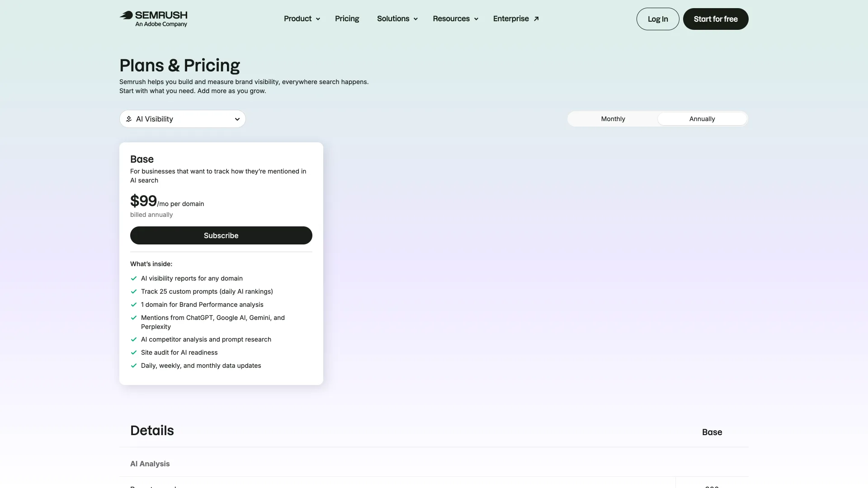
Task: Expand the Product menu
Action: 302,19
